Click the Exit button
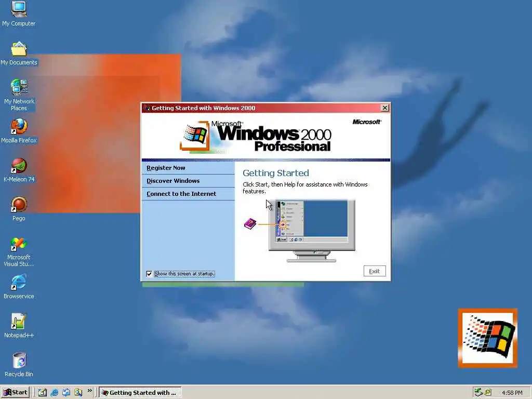 coord(375,271)
